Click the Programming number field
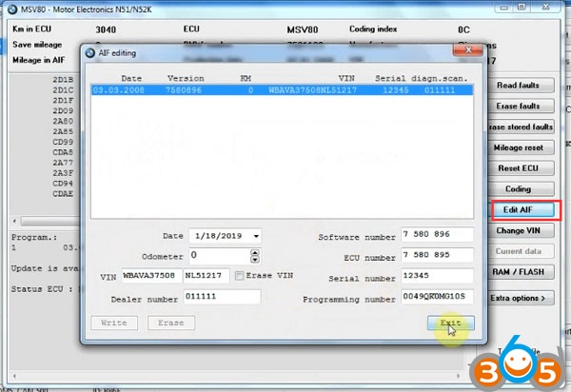This screenshot has height=392, width=571. point(437,297)
